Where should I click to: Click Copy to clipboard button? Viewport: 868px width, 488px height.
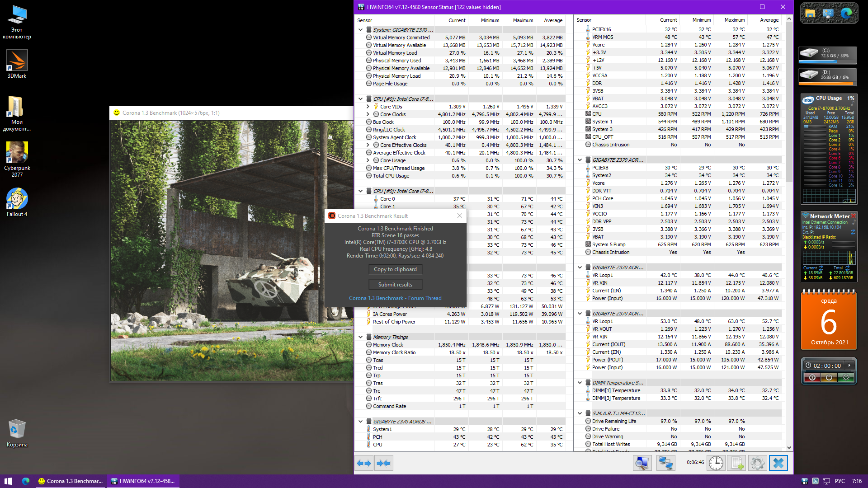point(395,269)
